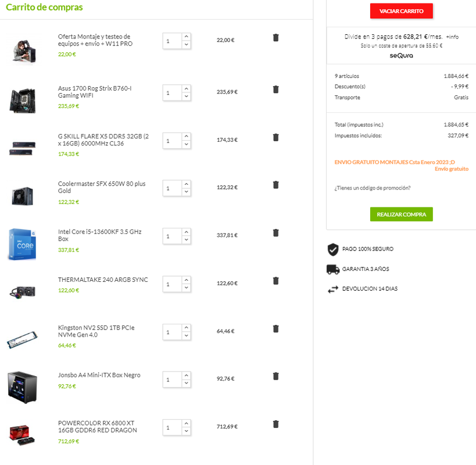Increase quantity of POWERCOLOR RX 6800 XT
This screenshot has height=465, width=476.
pyautogui.click(x=187, y=423)
